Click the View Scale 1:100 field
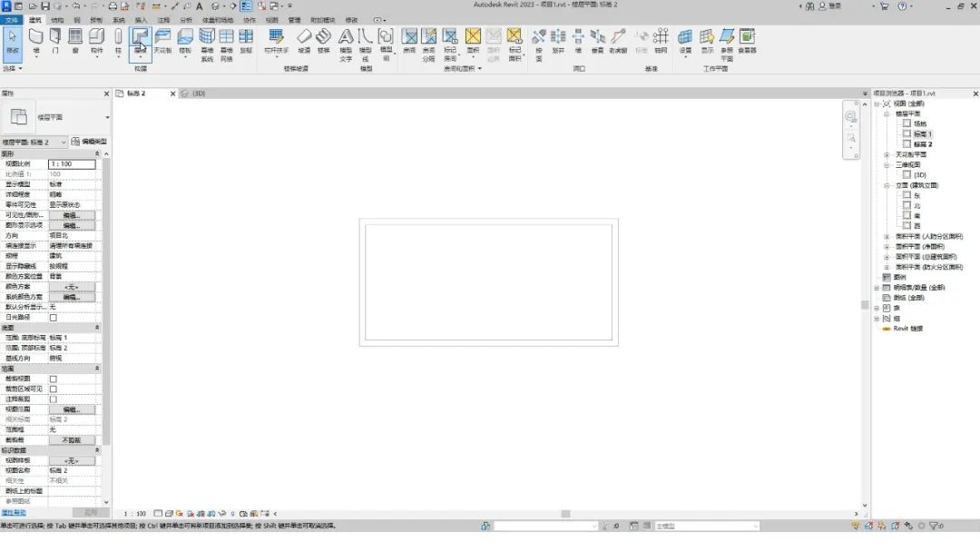980x552 pixels. tap(72, 163)
